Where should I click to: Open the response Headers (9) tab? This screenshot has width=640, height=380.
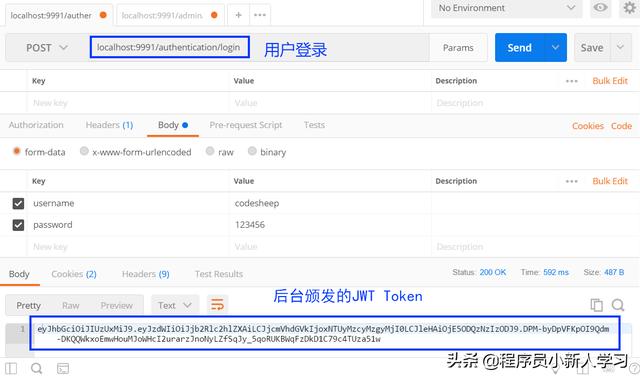(145, 274)
